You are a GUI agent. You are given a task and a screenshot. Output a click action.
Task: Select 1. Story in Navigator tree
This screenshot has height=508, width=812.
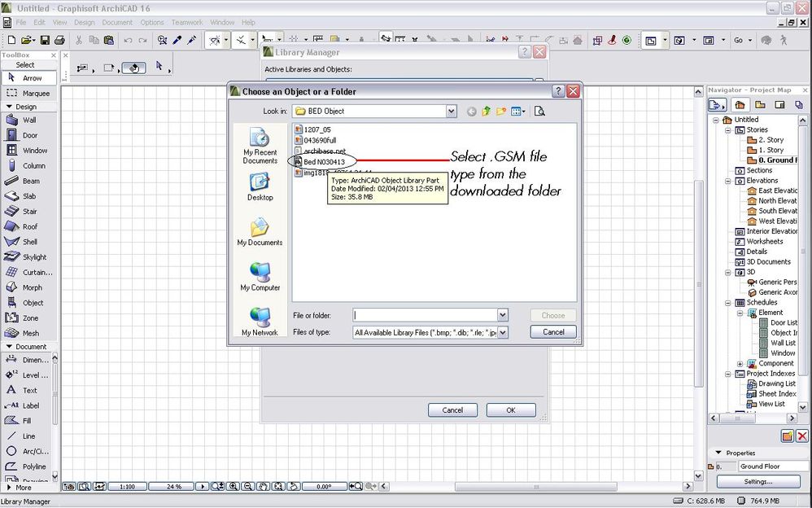[766, 151]
